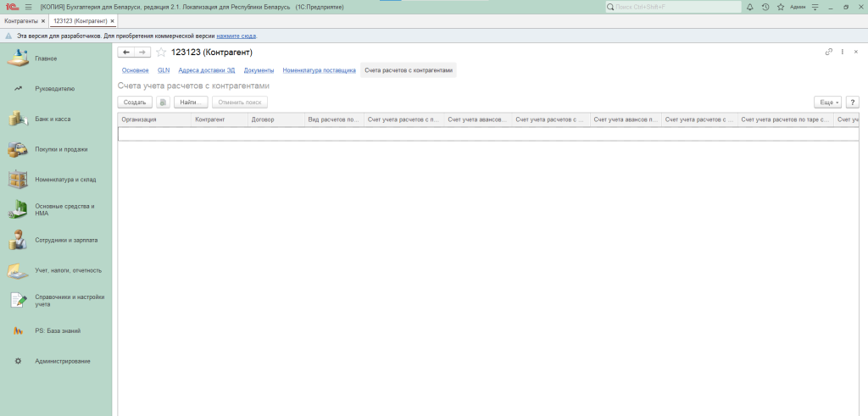Sort by the Организация column header

tap(153, 120)
